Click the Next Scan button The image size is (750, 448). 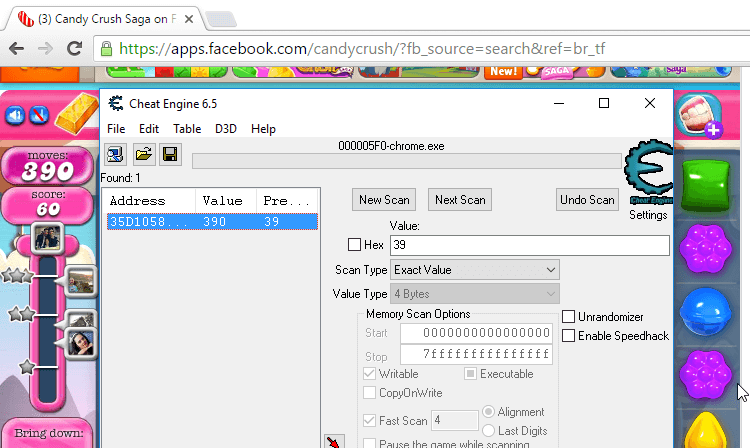point(460,200)
